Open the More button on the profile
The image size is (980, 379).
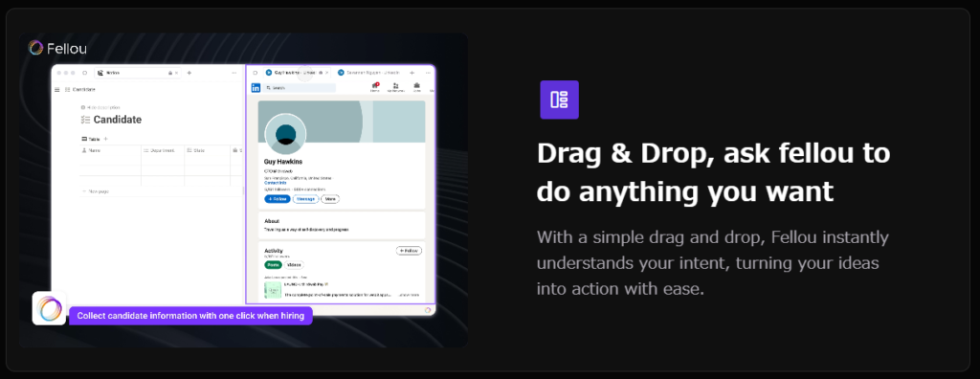(330, 199)
